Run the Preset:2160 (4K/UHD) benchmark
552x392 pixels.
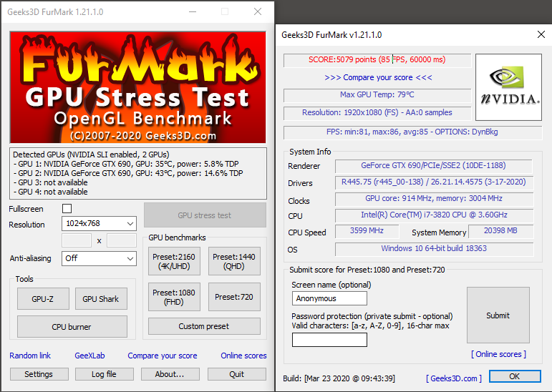tap(174, 261)
